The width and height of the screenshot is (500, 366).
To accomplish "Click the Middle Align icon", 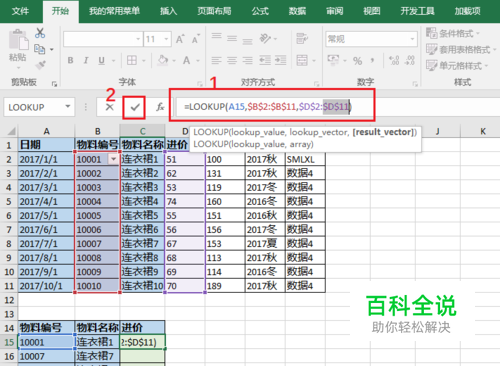I will point(232,38).
